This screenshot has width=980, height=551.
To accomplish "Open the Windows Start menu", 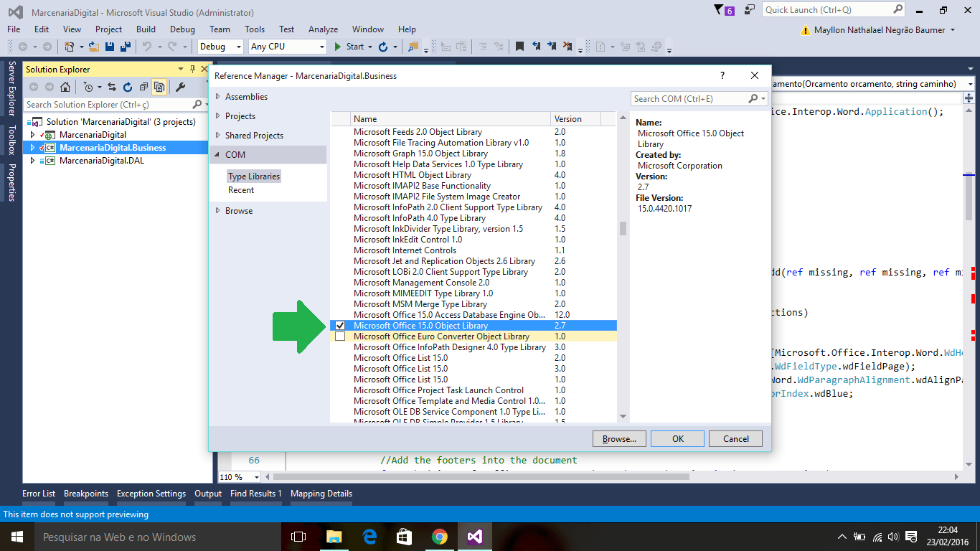I will (17, 537).
